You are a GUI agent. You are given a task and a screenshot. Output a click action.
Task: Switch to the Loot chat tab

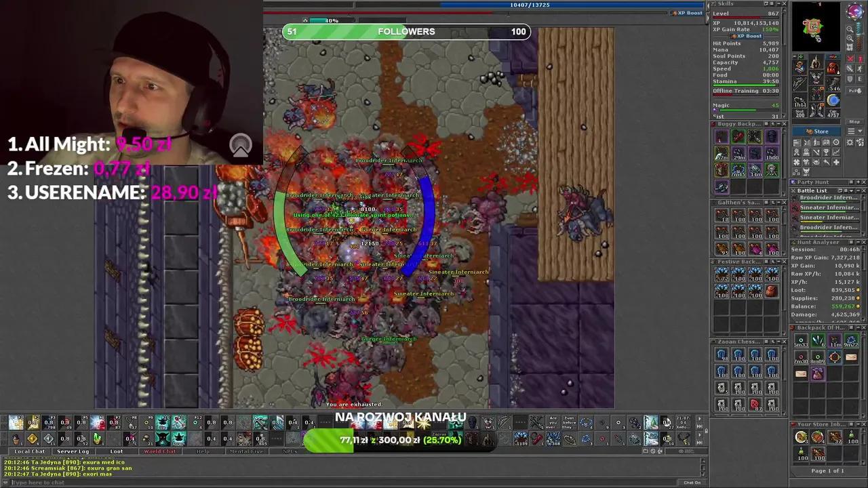(x=116, y=451)
